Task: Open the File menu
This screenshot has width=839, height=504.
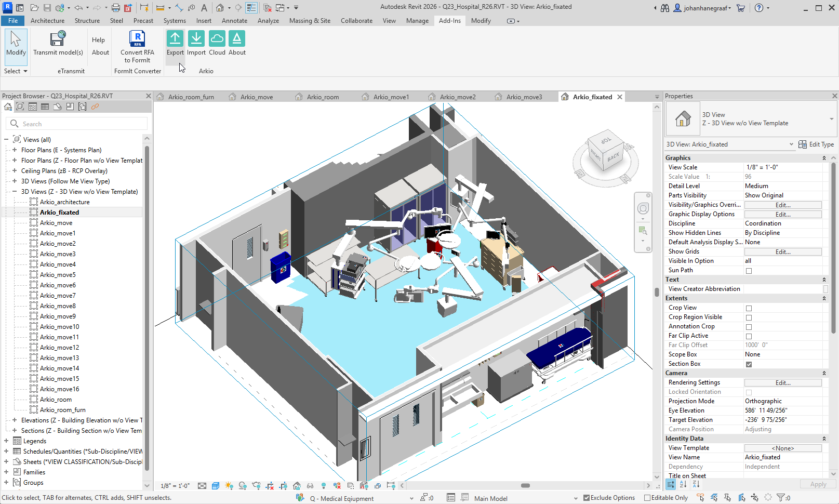Action: pyautogui.click(x=13, y=21)
